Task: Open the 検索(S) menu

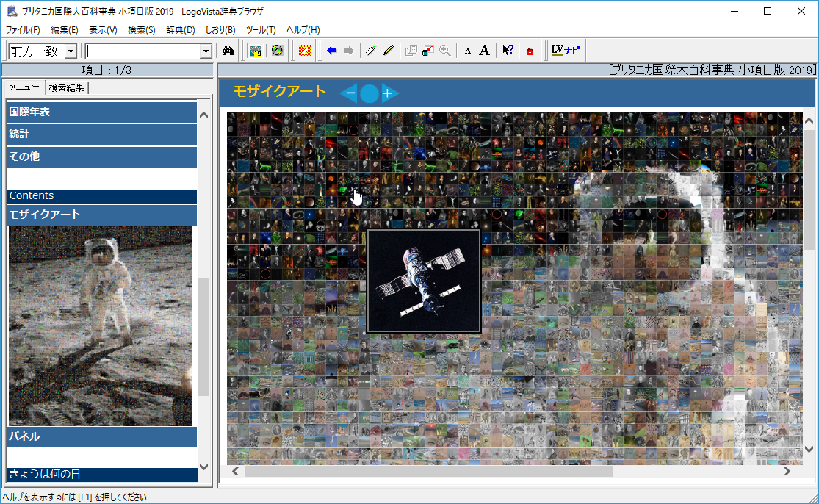Action: 142,30
